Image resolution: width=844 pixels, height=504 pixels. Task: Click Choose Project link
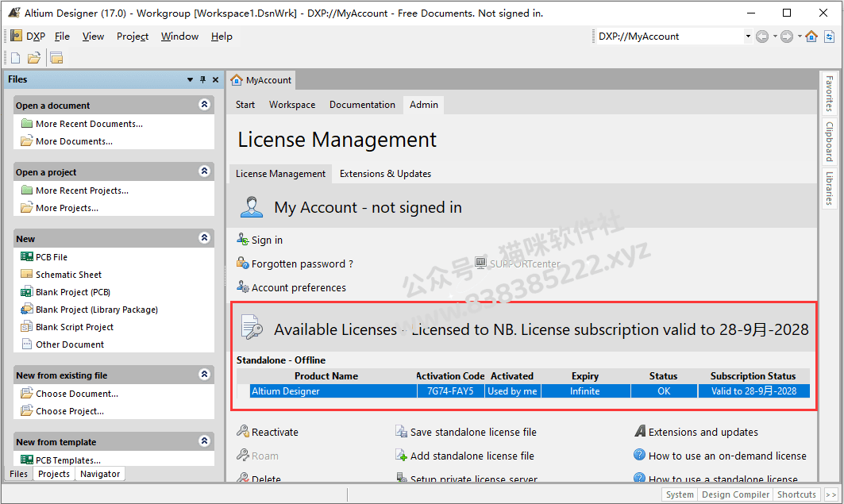[70, 411]
